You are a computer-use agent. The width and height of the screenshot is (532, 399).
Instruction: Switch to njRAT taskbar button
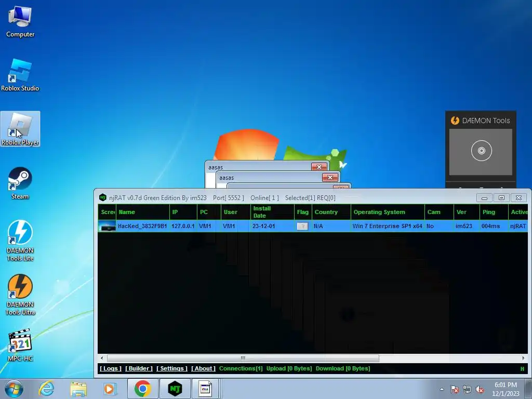pos(175,389)
